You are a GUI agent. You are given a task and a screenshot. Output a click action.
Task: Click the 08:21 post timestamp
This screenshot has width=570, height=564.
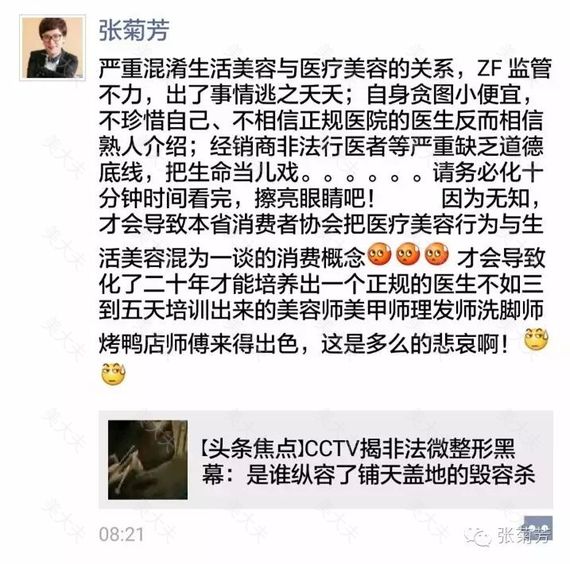click(121, 535)
